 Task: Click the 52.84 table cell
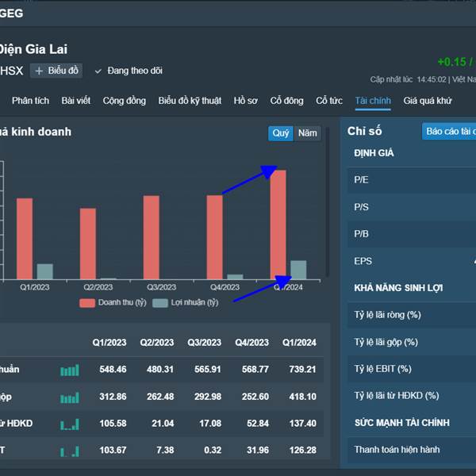[x=258, y=423]
